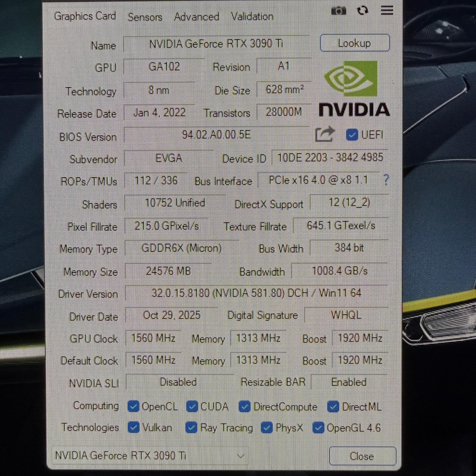Click the Default Clock 1560 MHz value

point(153,360)
